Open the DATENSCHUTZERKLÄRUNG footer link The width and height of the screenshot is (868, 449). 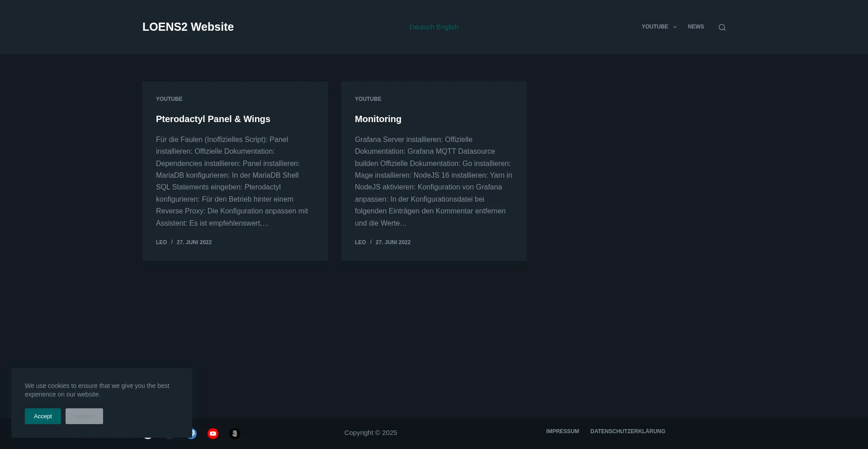(x=627, y=431)
